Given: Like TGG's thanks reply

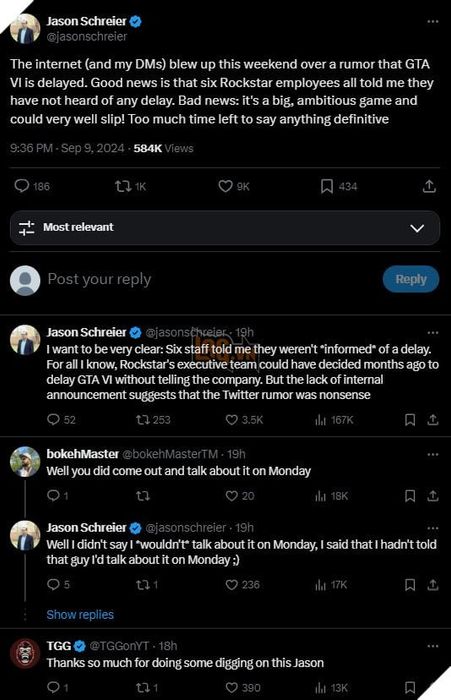Looking at the screenshot, I should (x=231, y=688).
